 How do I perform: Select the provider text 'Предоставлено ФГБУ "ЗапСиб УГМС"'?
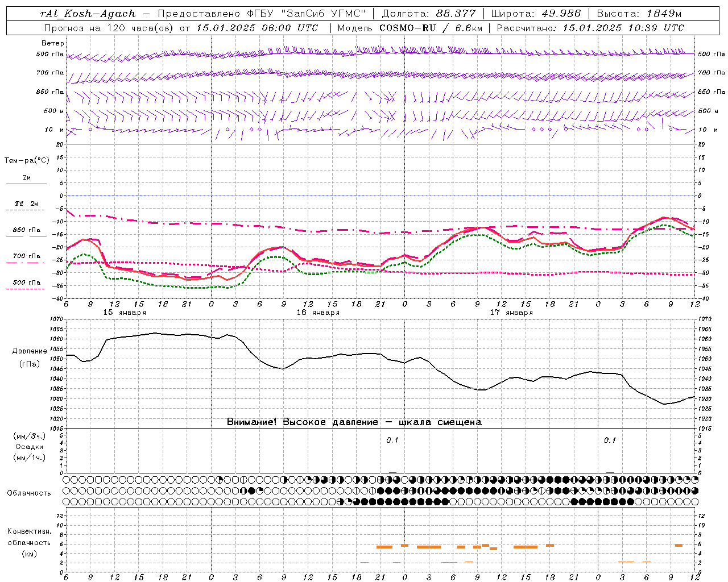[x=262, y=14]
